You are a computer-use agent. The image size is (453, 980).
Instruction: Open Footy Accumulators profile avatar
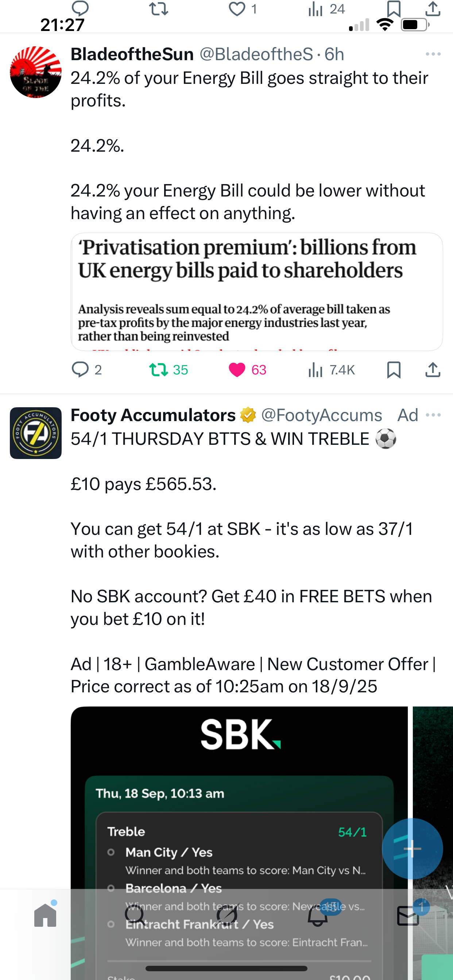[36, 433]
